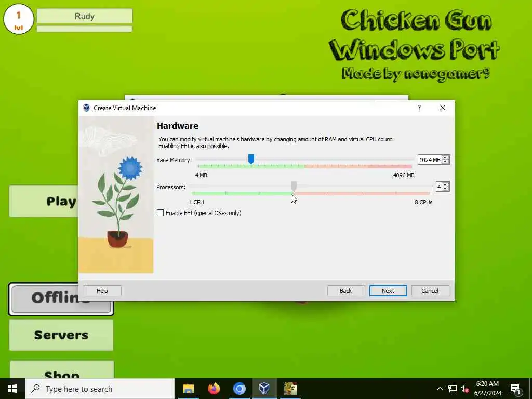The height and width of the screenshot is (399, 532).
Task: Launch Firefox from the taskbar
Action: 214,389
